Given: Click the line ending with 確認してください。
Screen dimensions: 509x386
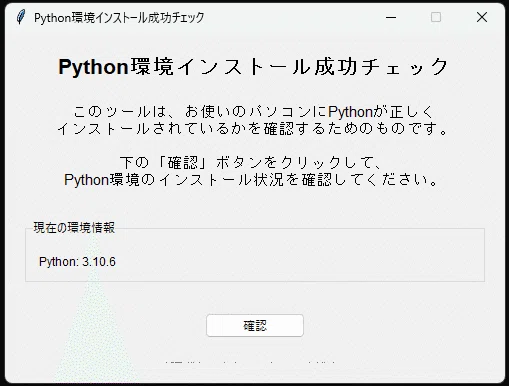Looking at the screenshot, I should (252, 180).
